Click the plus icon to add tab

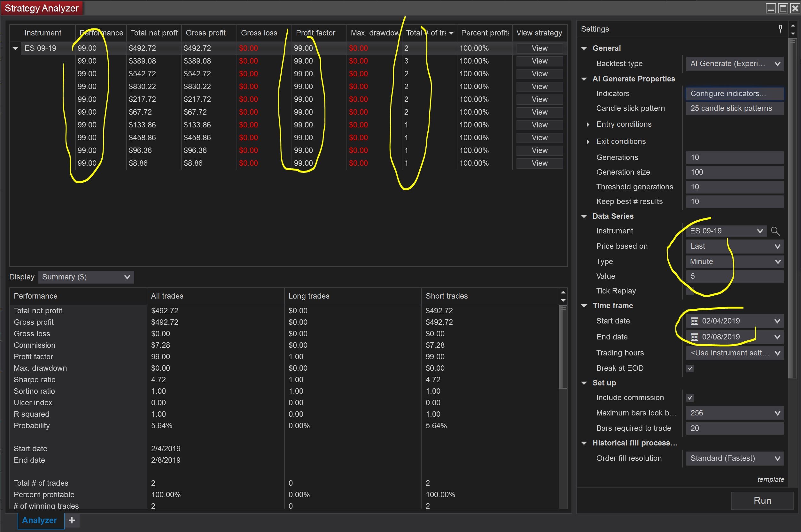coord(72,520)
